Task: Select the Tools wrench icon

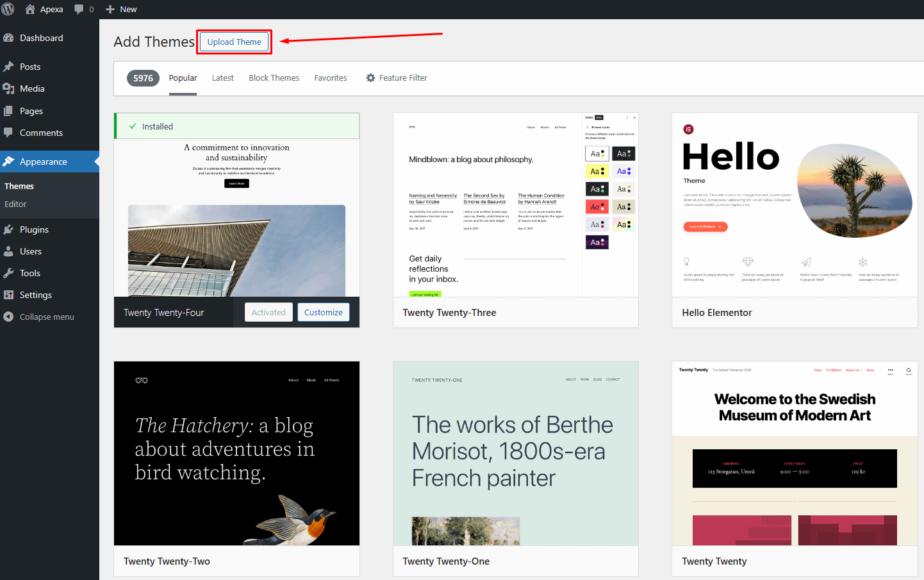Action: (x=8, y=273)
